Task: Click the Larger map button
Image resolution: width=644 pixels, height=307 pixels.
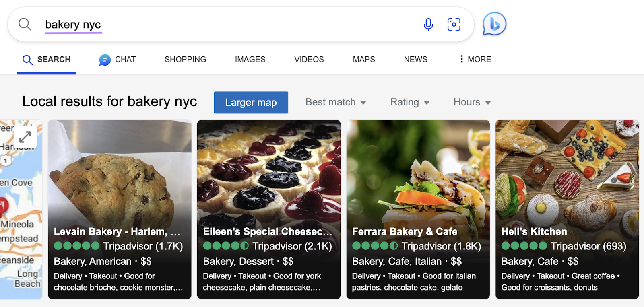Action: coord(251,102)
